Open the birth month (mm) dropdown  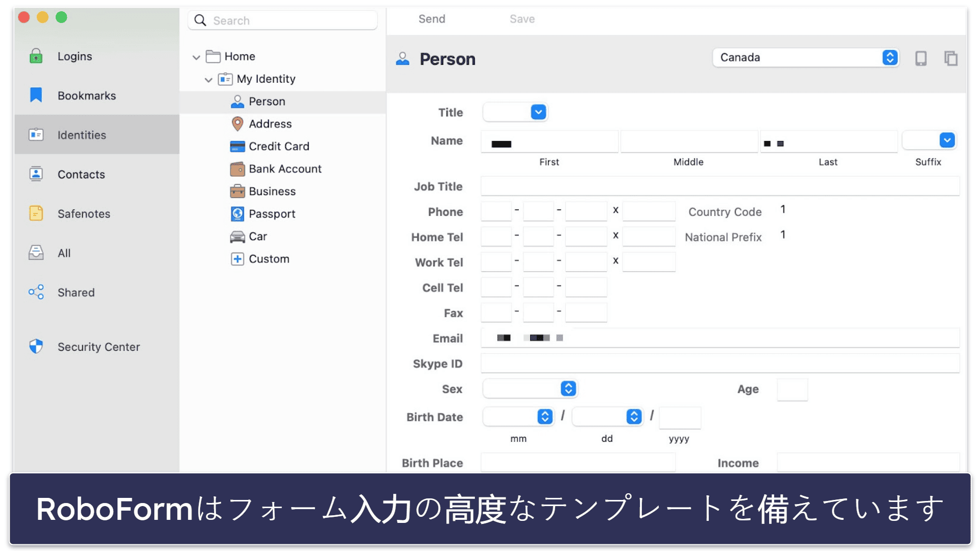[518, 416]
